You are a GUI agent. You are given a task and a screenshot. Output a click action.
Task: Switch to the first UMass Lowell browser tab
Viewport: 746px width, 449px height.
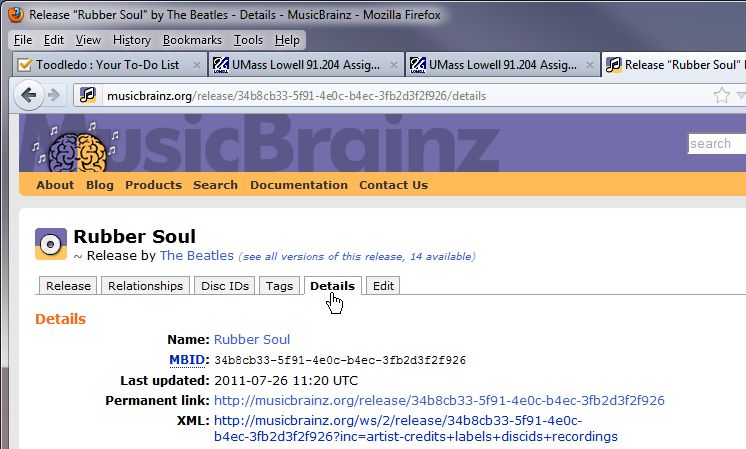coord(305,65)
